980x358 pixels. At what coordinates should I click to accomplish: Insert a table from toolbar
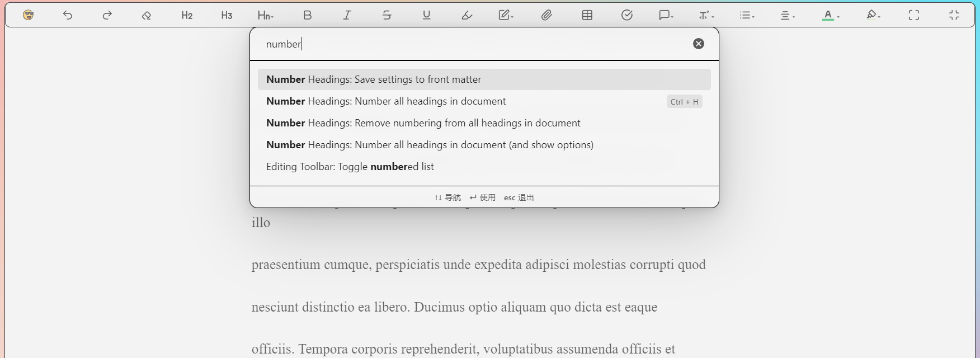587,15
